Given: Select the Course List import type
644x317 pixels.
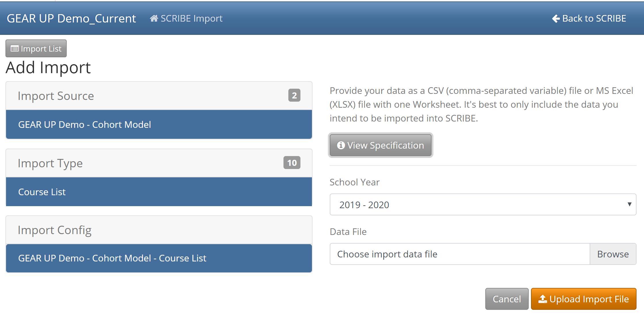Looking at the screenshot, I should (159, 192).
